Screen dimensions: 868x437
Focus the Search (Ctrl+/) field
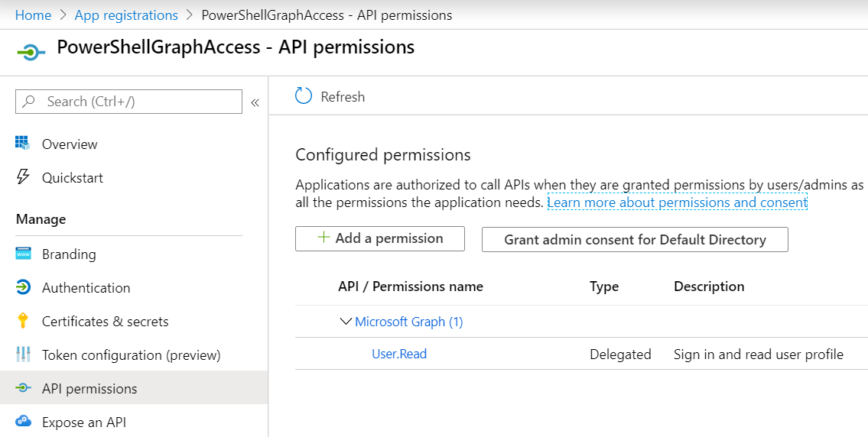(128, 102)
